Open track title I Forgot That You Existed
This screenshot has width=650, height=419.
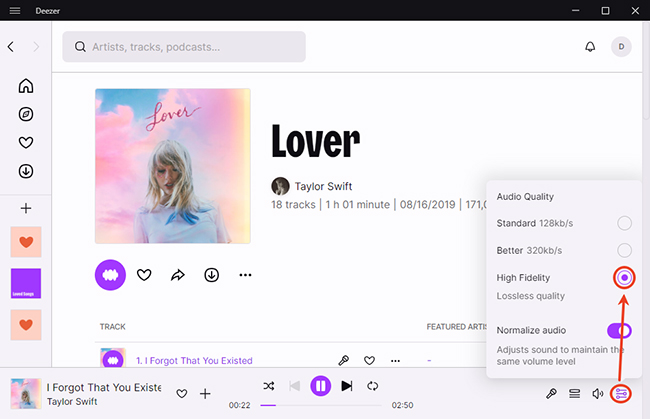tap(194, 361)
